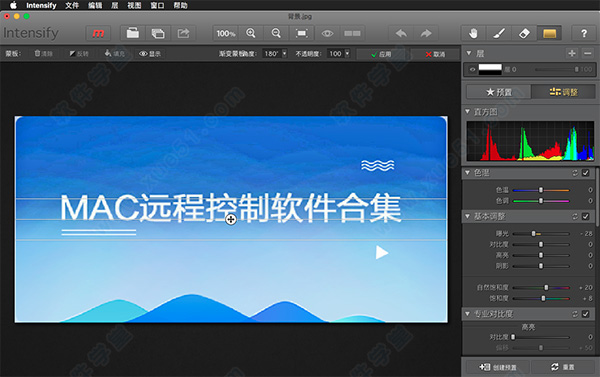Screen dimensions: 600x377
Task: Open the 视图 menu
Action: [134, 5]
